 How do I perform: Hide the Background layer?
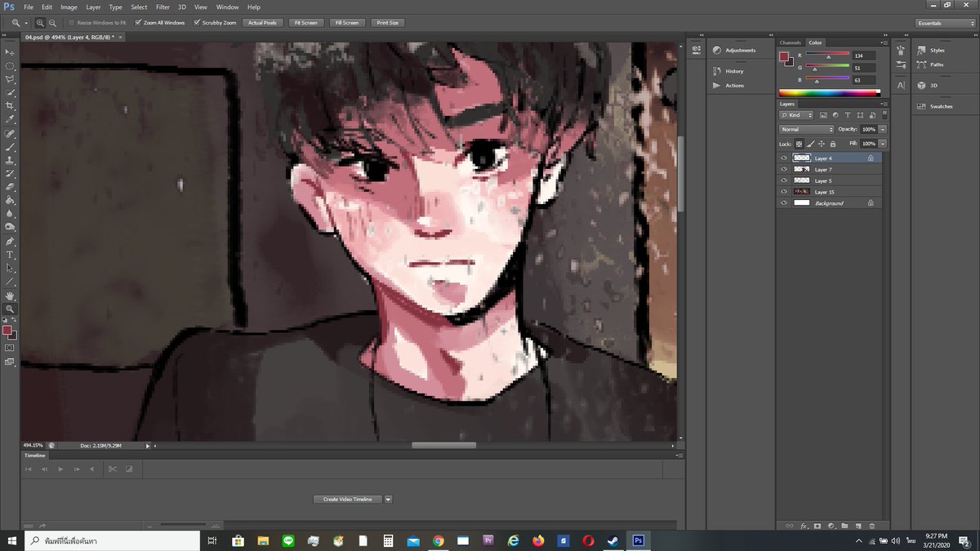click(x=784, y=202)
